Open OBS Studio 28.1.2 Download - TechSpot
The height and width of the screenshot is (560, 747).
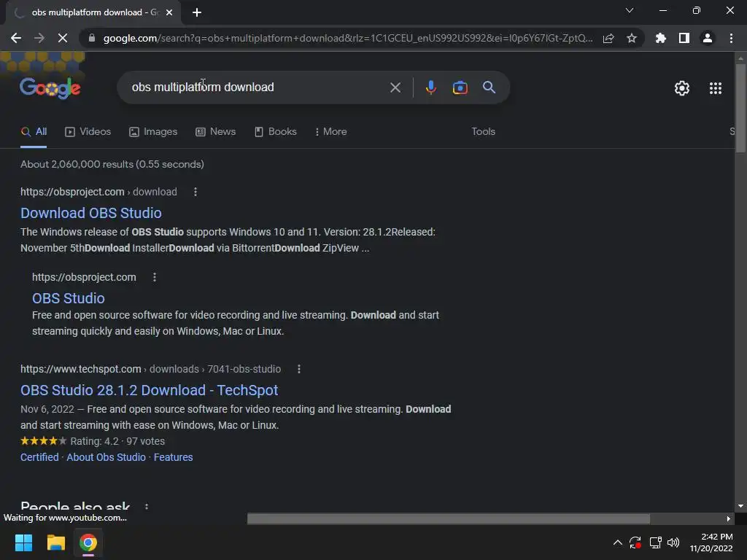point(149,390)
